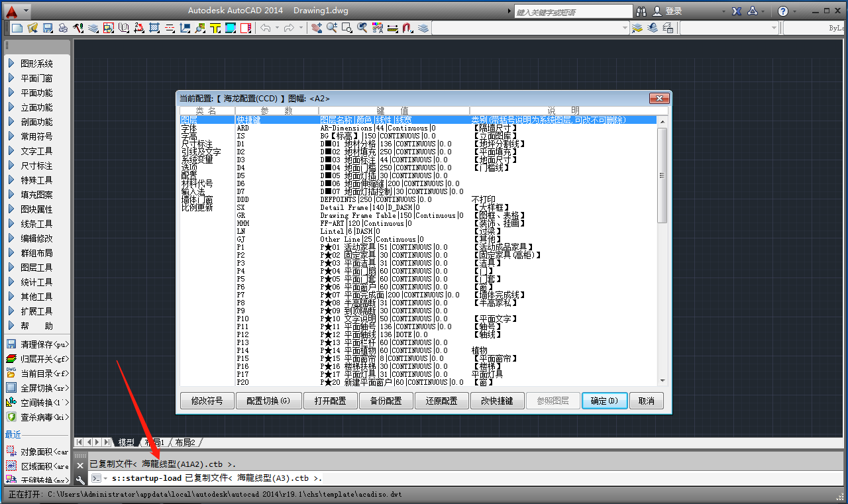Close the command line panel with X
Viewport: 848px width, 504px height.
80,465
